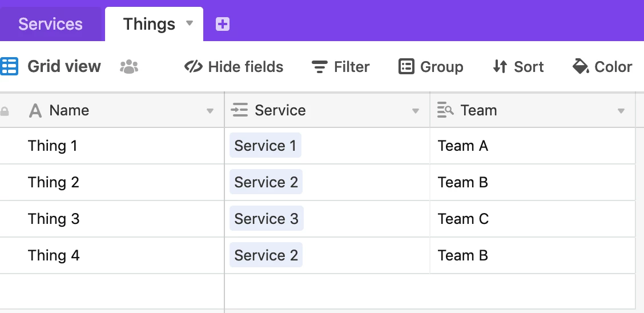The width and height of the screenshot is (644, 313).
Task: Click the add table plus icon
Action: coord(223,24)
